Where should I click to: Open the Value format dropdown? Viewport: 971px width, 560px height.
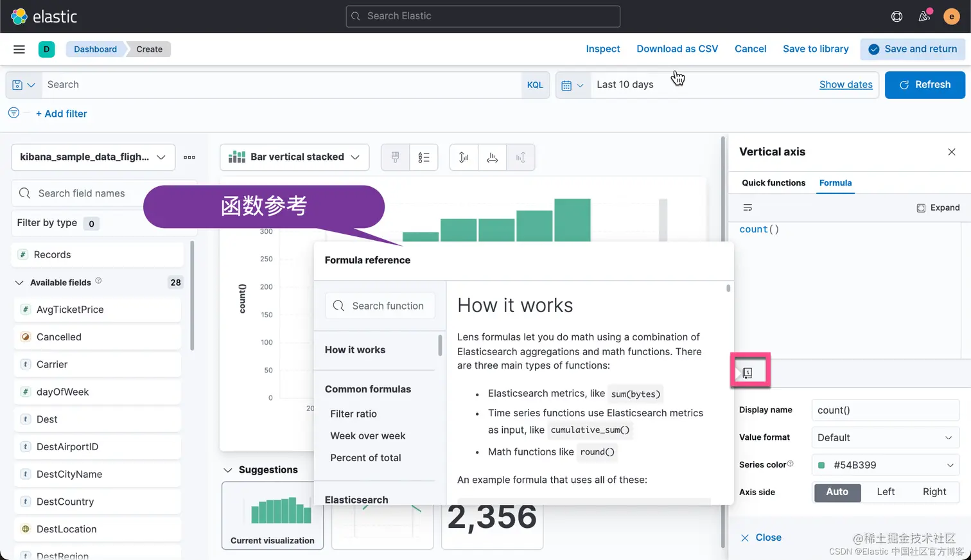[x=885, y=437]
